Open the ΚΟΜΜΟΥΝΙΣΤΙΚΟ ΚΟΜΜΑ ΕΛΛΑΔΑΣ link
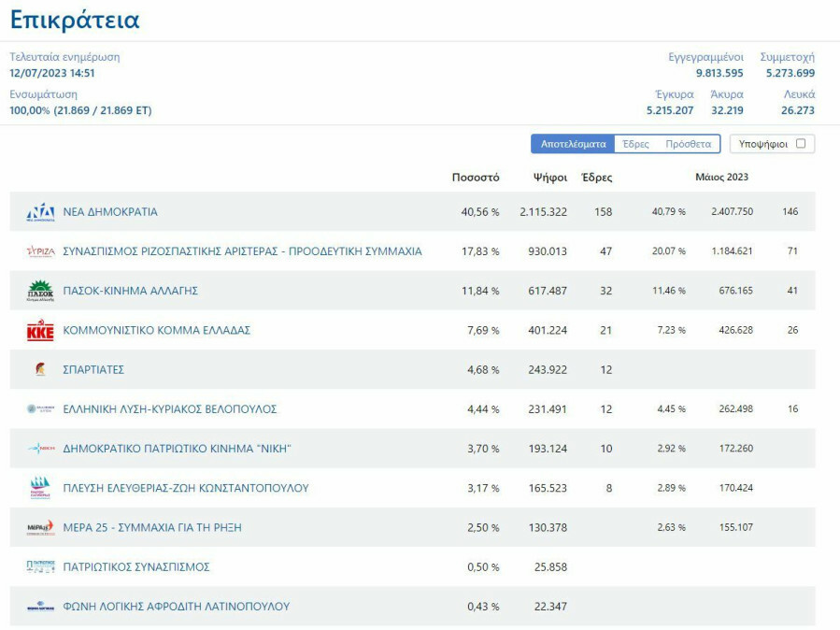The width and height of the screenshot is (840, 630). click(156, 330)
